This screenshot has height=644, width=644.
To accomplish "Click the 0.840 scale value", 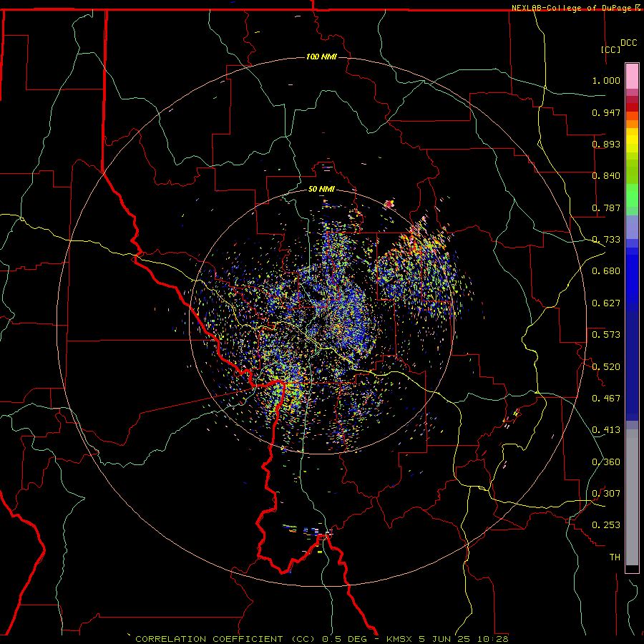I will (606, 176).
